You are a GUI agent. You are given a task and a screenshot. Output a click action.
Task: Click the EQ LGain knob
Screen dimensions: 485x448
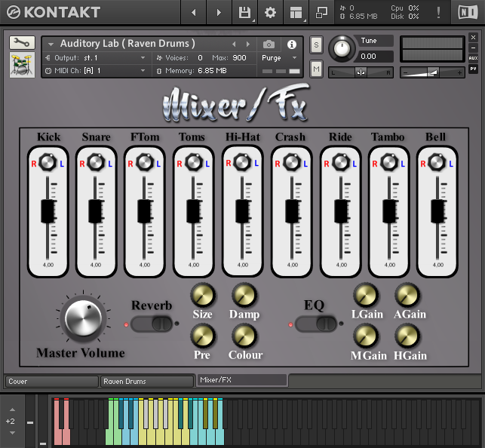pyautogui.click(x=366, y=295)
